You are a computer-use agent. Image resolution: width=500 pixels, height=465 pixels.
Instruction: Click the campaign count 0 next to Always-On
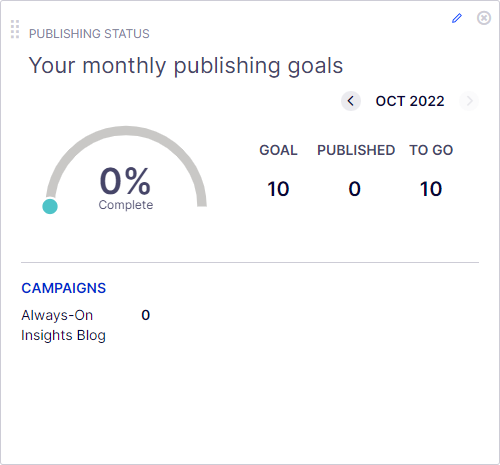pos(146,315)
